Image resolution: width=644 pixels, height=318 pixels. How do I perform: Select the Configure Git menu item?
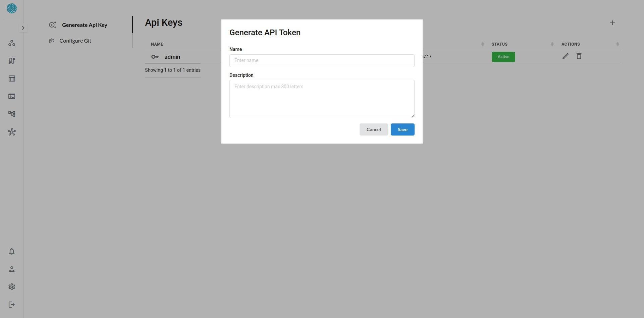pos(75,41)
